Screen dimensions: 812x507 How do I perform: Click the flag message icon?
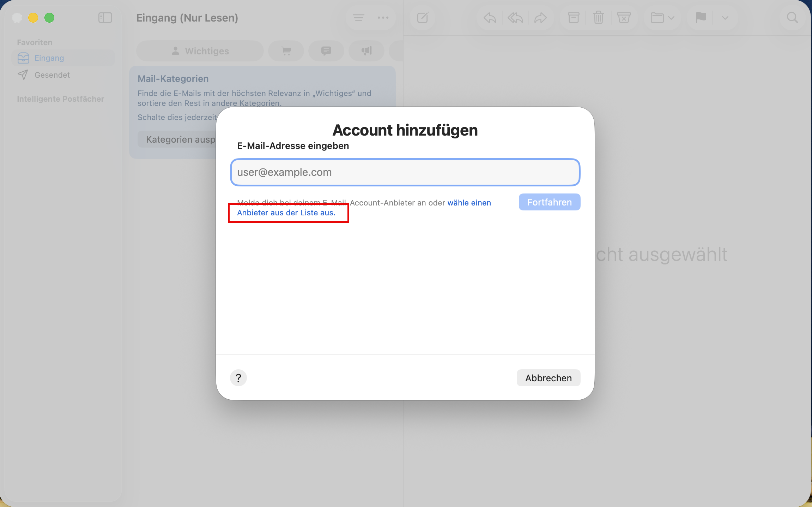click(701, 18)
